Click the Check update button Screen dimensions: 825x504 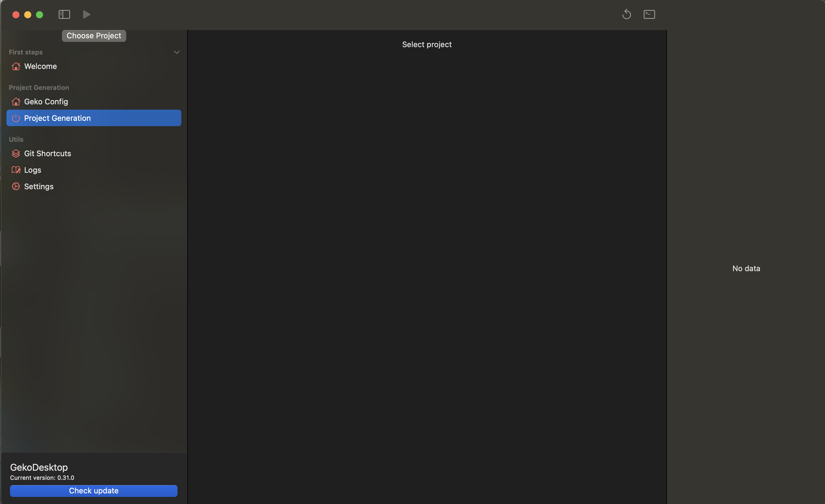click(x=93, y=491)
